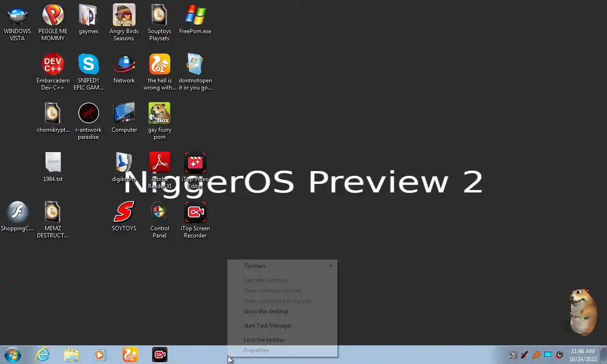Image resolution: width=607 pixels, height=364 pixels.
Task: Launch Adobe Reader XI
Action: tap(159, 171)
